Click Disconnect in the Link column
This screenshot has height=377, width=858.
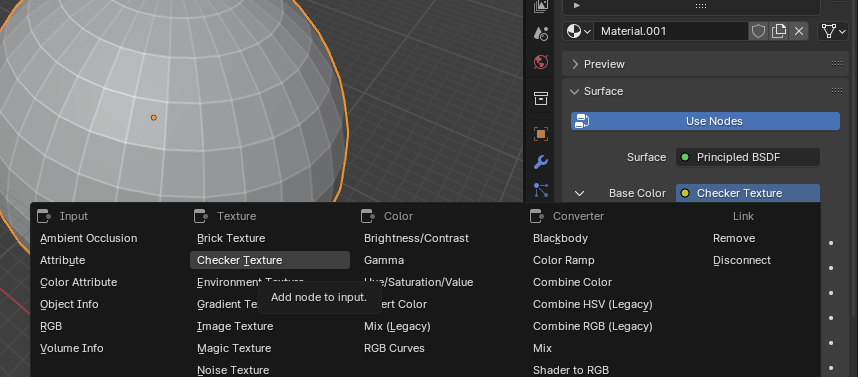pyautogui.click(x=741, y=260)
